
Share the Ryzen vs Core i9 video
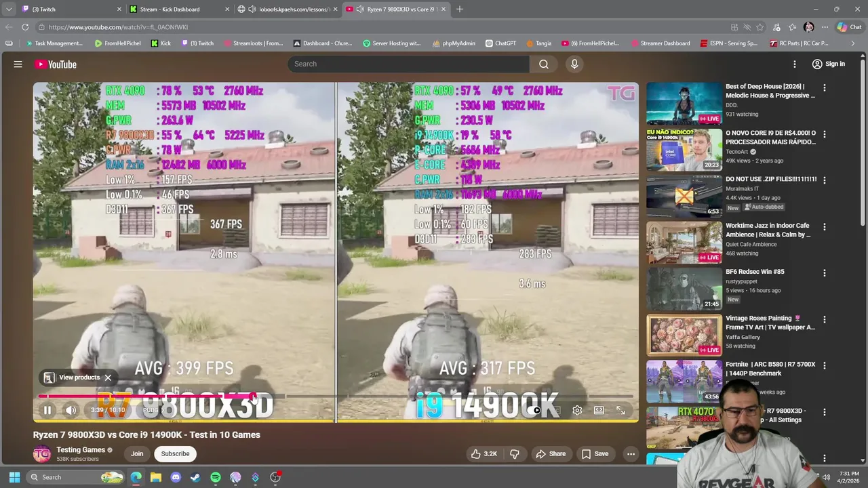(x=550, y=454)
